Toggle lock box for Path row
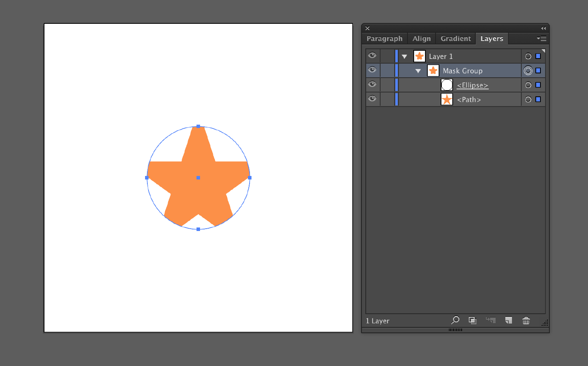The image size is (588, 366). pyautogui.click(x=387, y=99)
